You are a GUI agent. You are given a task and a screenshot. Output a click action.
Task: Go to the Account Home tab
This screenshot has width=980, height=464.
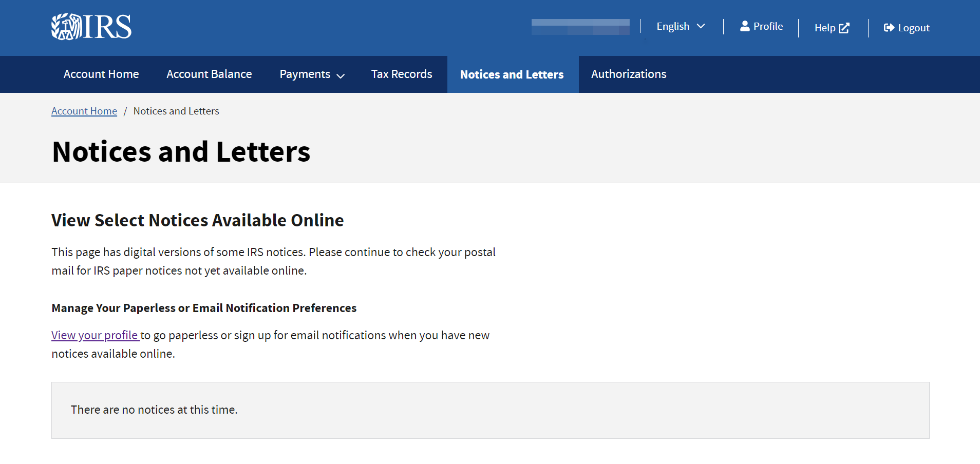tap(101, 74)
